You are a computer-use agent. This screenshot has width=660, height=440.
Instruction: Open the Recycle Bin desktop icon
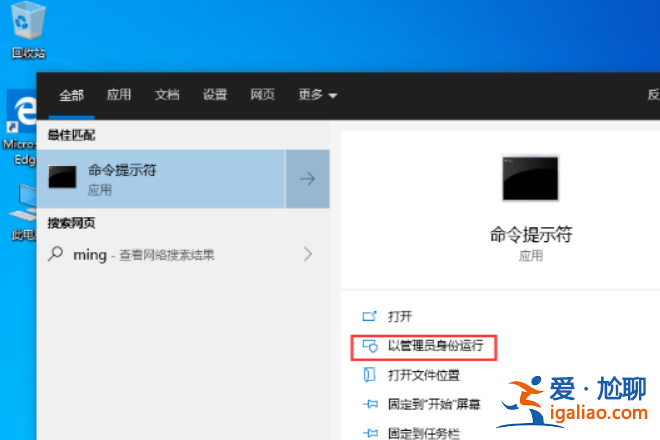[28, 29]
